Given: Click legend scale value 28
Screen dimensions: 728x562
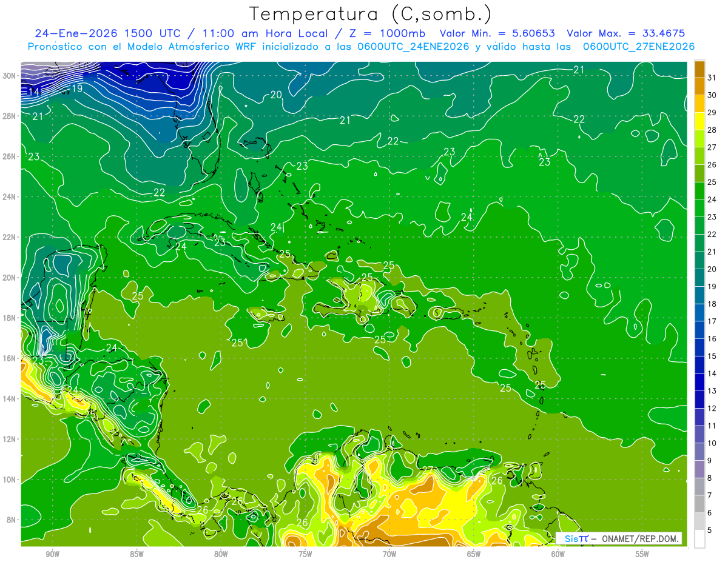Looking at the screenshot, I should [712, 130].
